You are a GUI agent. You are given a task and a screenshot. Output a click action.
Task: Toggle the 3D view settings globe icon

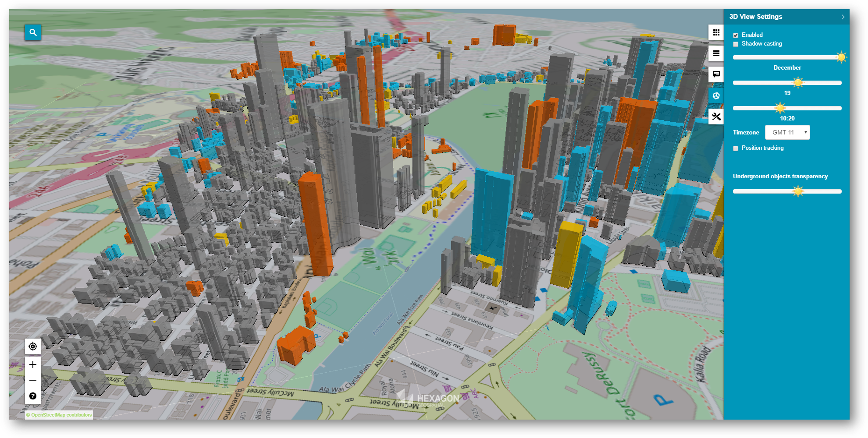tap(716, 95)
